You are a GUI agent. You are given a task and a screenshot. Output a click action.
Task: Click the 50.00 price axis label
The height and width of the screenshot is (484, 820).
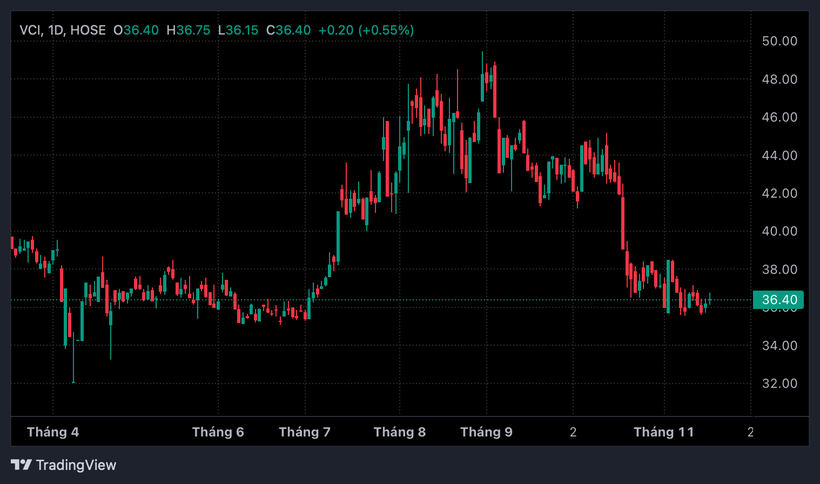[x=778, y=41]
